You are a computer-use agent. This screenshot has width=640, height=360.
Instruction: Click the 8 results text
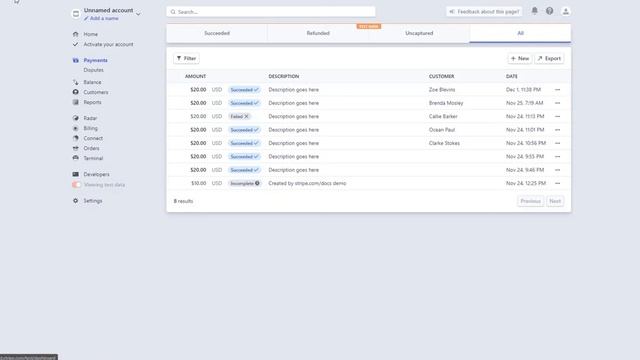[x=183, y=201]
